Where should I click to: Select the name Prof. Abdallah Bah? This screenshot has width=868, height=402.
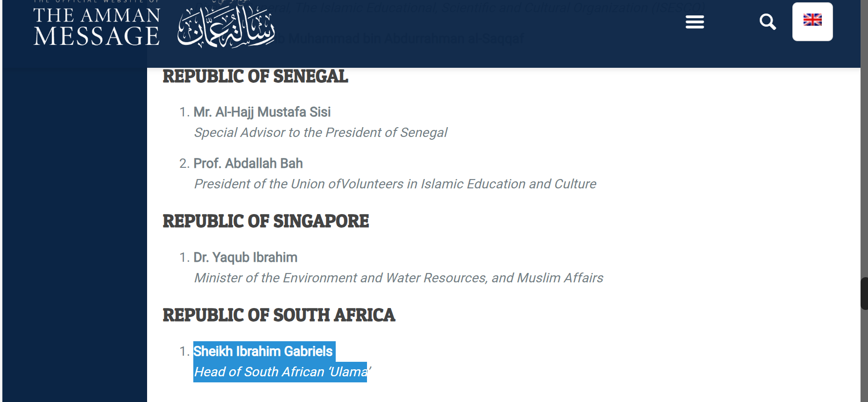click(x=248, y=164)
